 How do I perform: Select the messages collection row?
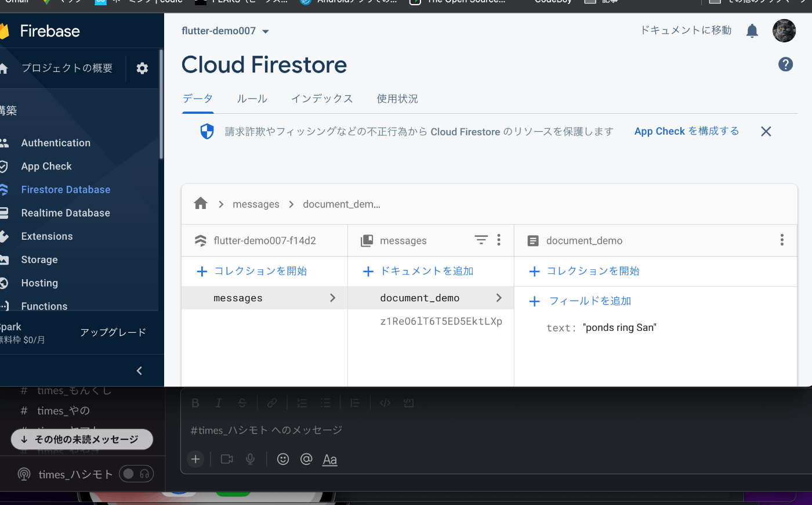click(264, 298)
